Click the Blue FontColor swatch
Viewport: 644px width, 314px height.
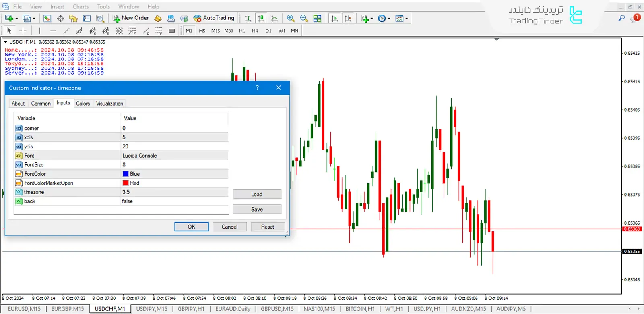click(x=126, y=174)
